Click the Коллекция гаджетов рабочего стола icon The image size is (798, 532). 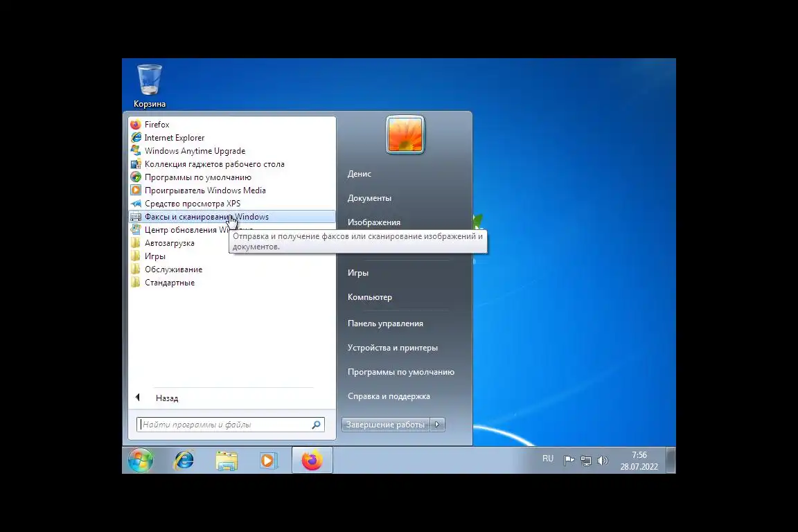coord(135,164)
